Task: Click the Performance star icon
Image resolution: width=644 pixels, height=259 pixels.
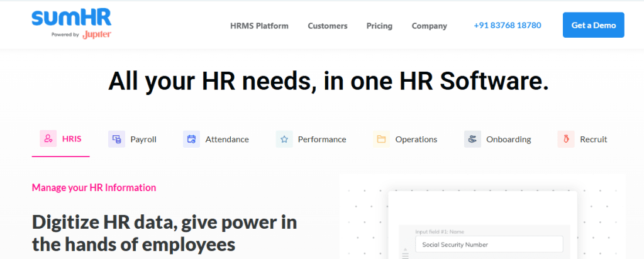Action: (284, 139)
